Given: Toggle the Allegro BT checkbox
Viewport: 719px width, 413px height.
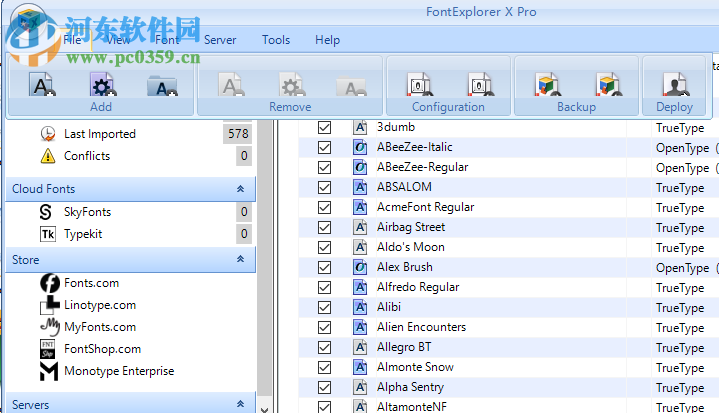Looking at the screenshot, I should pos(324,347).
